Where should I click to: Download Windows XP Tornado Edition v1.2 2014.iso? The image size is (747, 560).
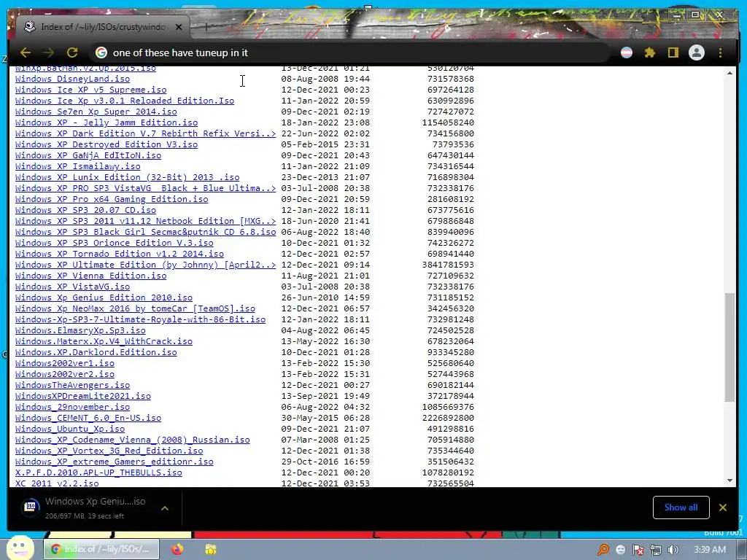pyautogui.click(x=120, y=254)
